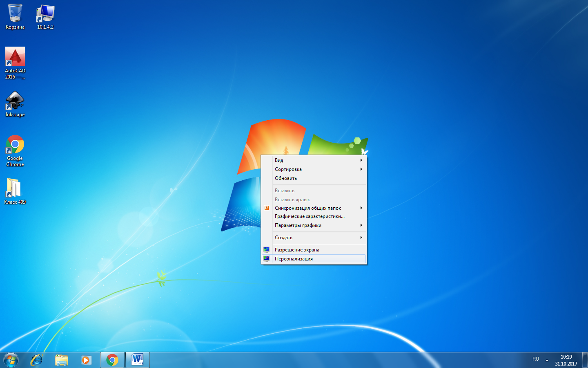Launch Internet Explorer from the taskbar
Screen dimensions: 588x368
pos(36,360)
